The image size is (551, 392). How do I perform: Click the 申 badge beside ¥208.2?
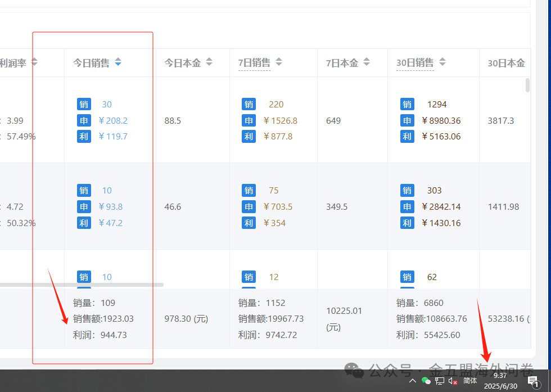coord(84,120)
